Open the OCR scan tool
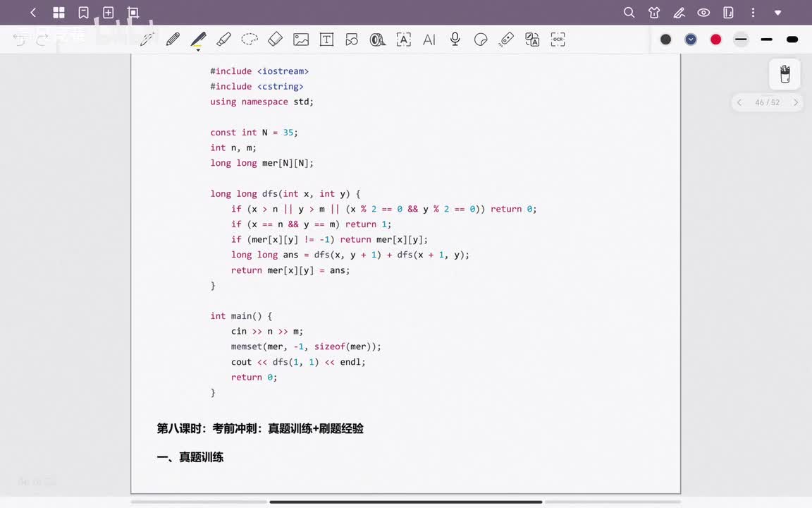Image resolution: width=812 pixels, height=508 pixels. (558, 40)
